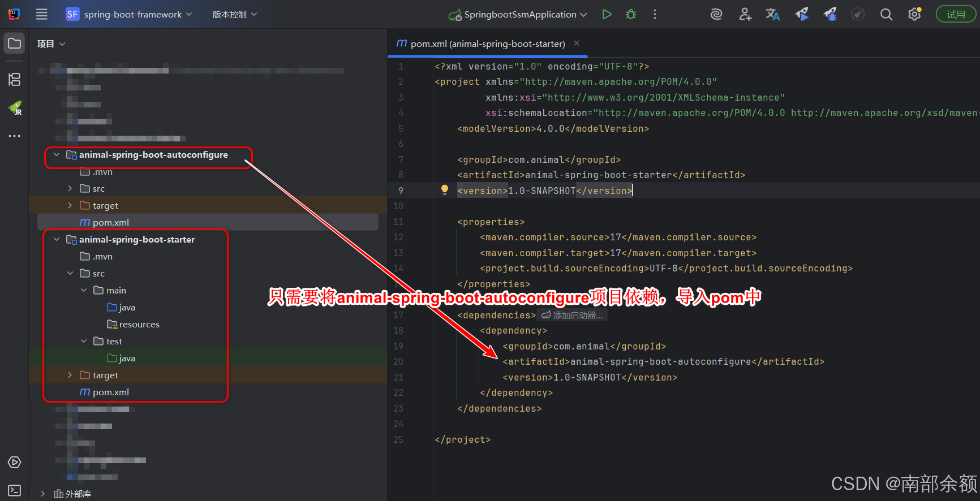Select the java folder under main
980x501 pixels.
coord(121,307)
